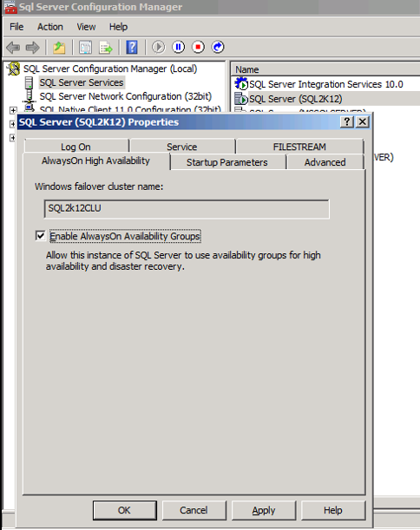Image resolution: width=420 pixels, height=530 pixels.
Task: Click the Export List toolbar icon
Action: click(x=106, y=48)
